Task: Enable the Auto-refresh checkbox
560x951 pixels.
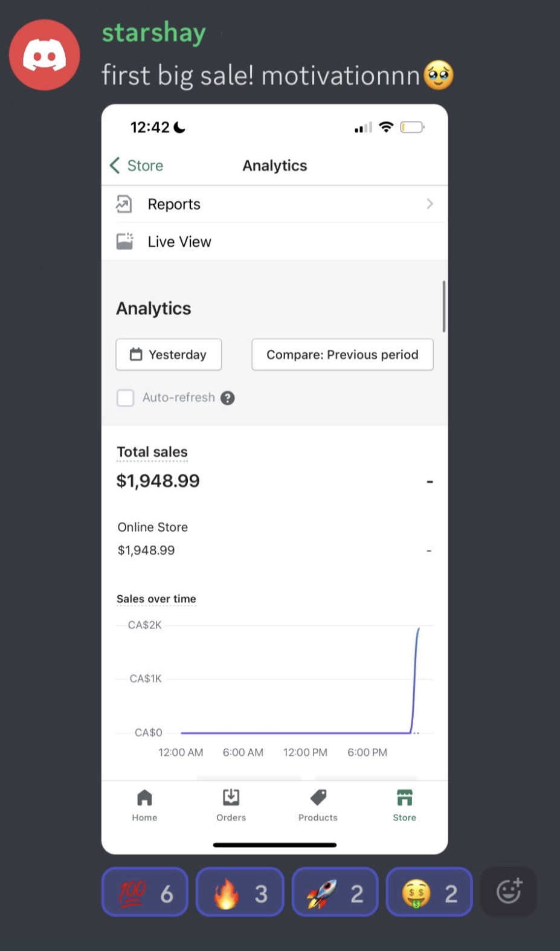Action: tap(125, 398)
